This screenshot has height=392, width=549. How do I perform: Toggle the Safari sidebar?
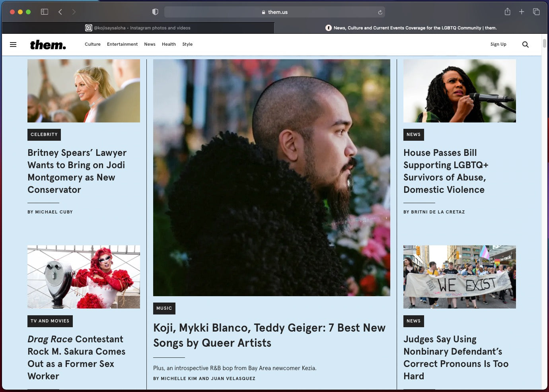point(45,12)
